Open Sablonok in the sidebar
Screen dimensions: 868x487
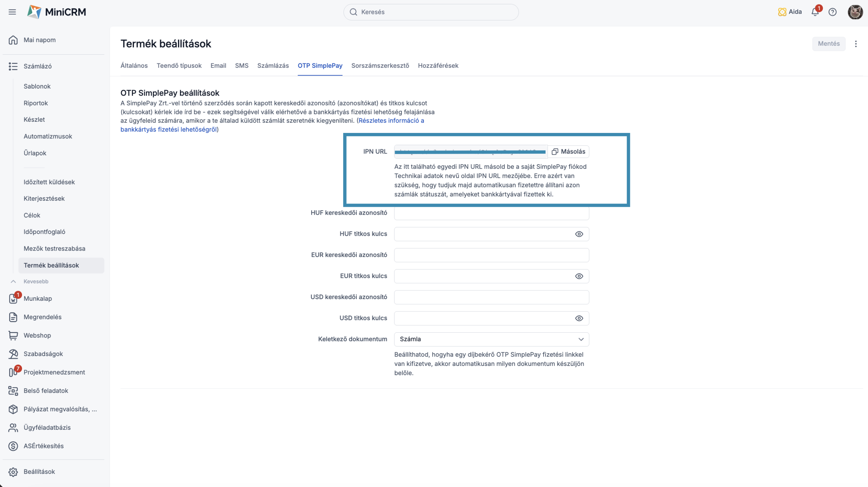coord(37,86)
